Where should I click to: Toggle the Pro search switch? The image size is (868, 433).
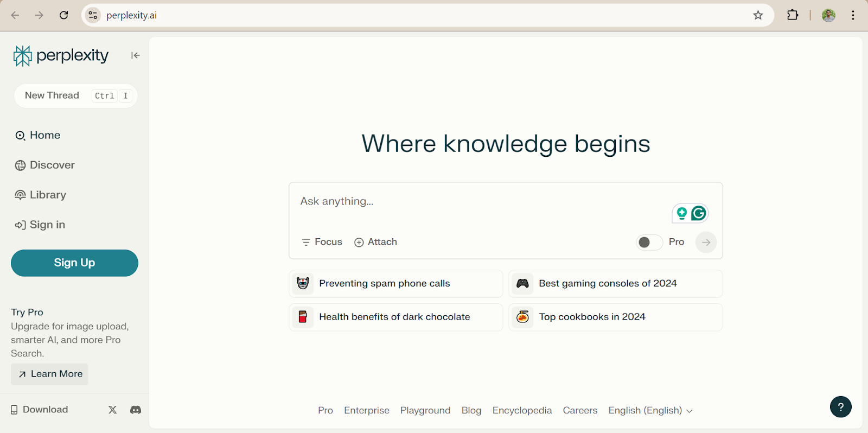tap(649, 242)
